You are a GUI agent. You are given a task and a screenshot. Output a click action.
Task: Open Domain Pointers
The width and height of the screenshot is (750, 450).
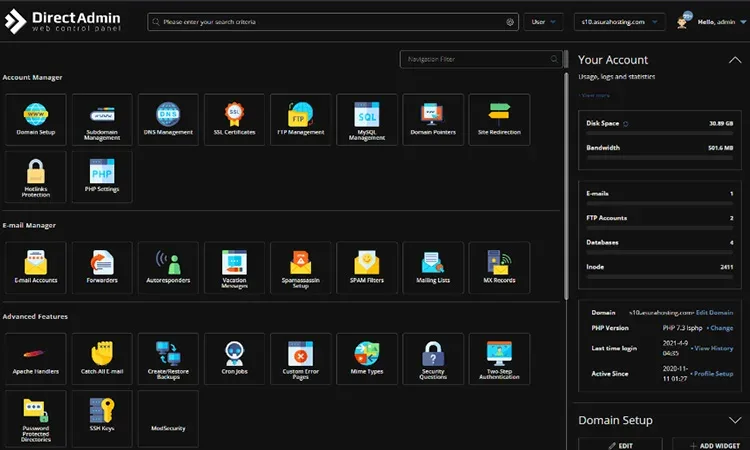coord(433,120)
